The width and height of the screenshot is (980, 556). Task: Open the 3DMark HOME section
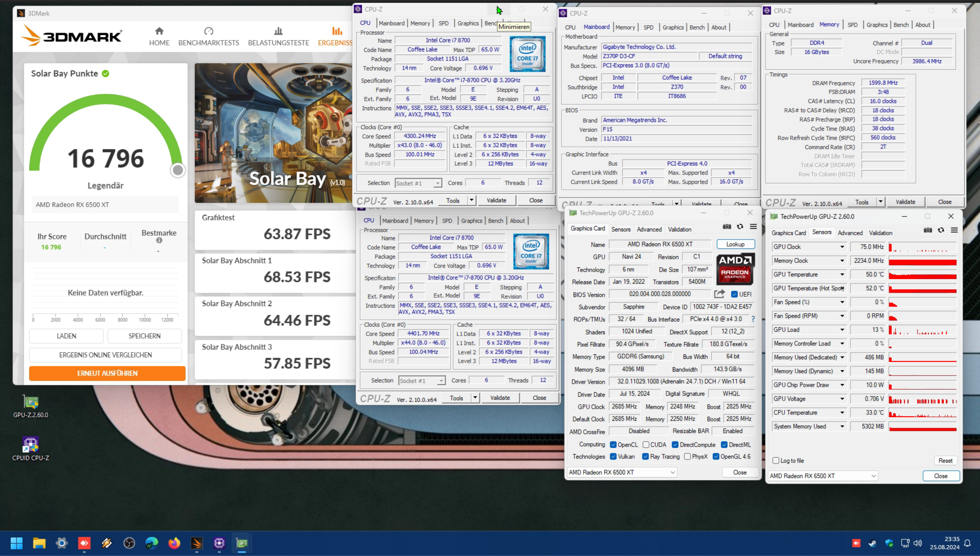[x=159, y=37]
